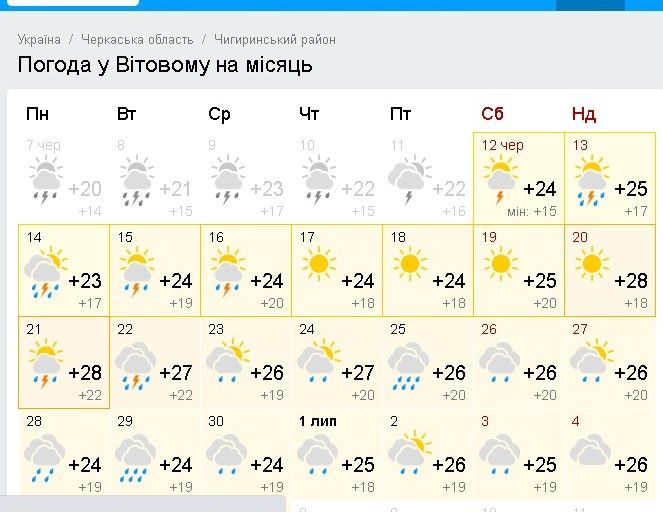This screenshot has height=512, width=663.
Task: Click rainy cloud icon for day 25
Action: point(409,365)
